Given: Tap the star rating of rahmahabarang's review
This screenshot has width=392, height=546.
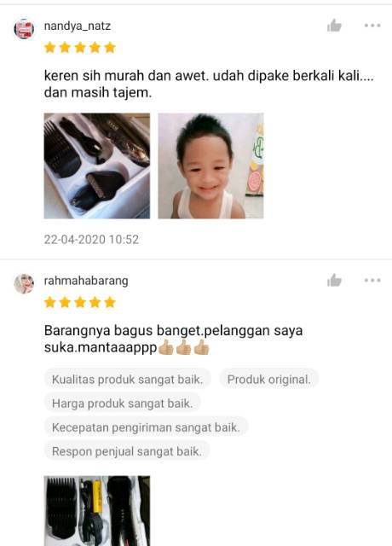Looking at the screenshot, I should click(x=80, y=302).
